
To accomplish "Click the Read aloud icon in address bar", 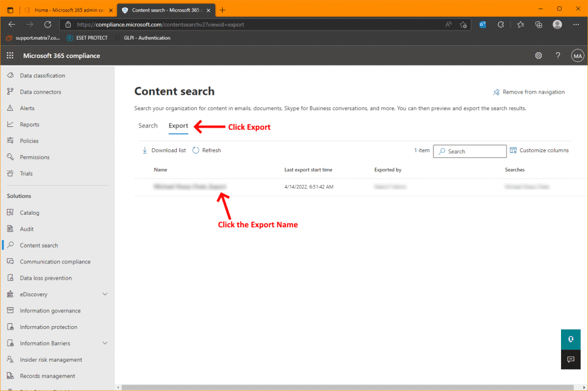I will [x=448, y=24].
